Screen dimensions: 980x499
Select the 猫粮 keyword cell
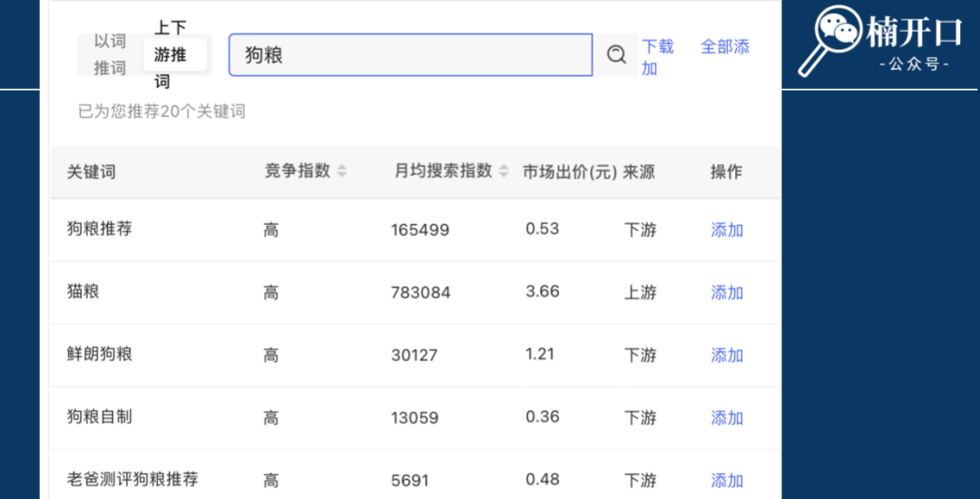(83, 291)
